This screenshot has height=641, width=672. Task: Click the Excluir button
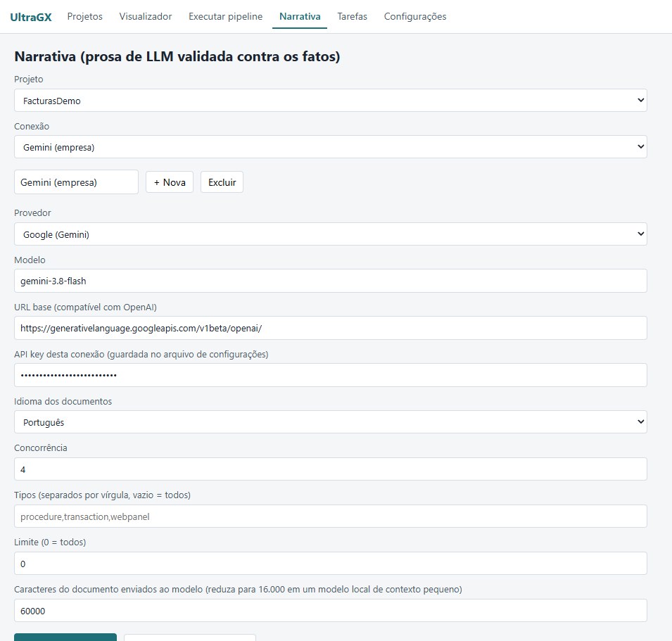tap(222, 182)
